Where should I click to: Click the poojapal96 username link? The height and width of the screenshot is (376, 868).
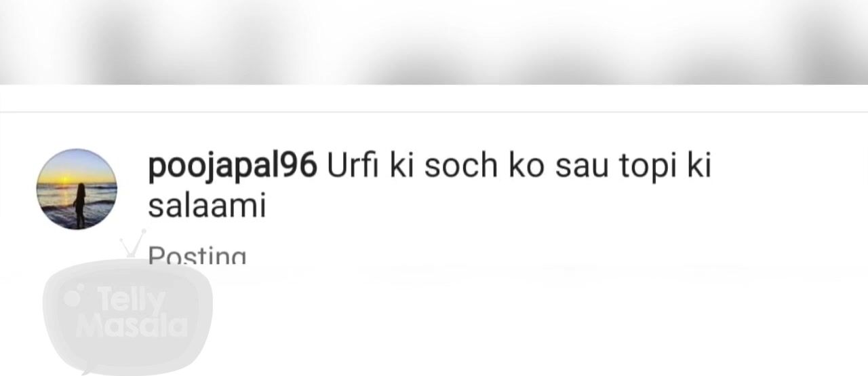[x=232, y=166]
